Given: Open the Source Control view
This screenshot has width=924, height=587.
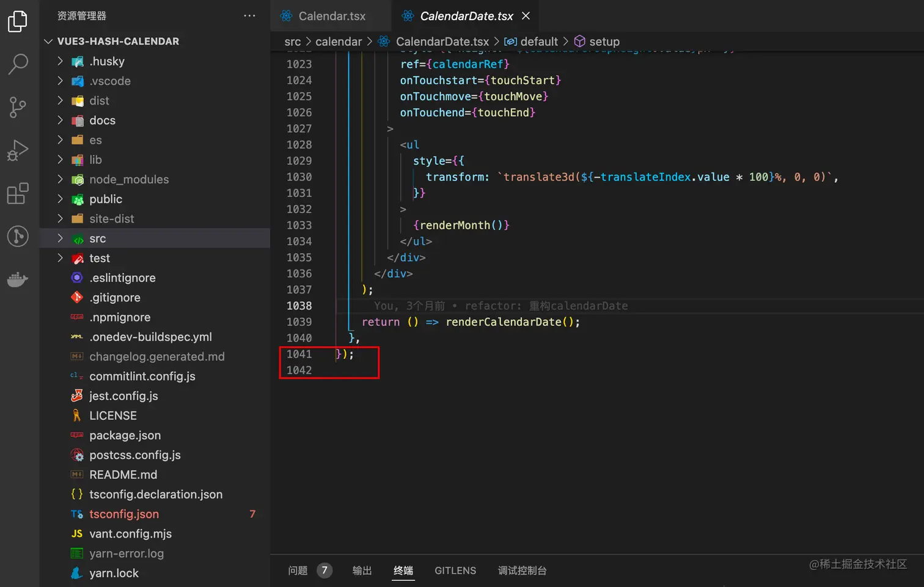Looking at the screenshot, I should tap(18, 107).
